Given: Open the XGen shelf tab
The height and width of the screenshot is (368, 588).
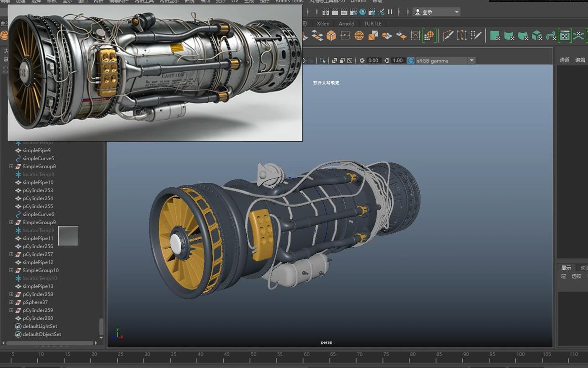Looking at the screenshot, I should click(323, 23).
